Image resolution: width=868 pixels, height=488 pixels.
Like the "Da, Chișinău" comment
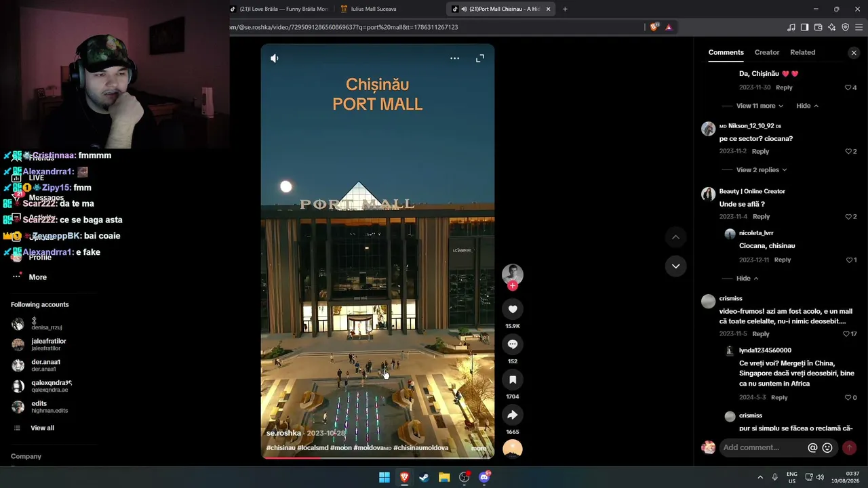[848, 87]
